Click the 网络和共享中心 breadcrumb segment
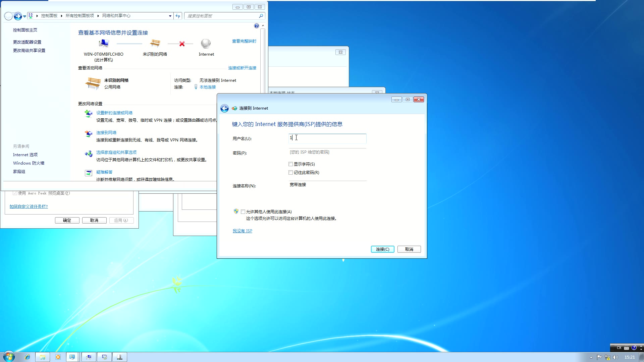Viewport: 644px width, 362px height. tap(116, 16)
